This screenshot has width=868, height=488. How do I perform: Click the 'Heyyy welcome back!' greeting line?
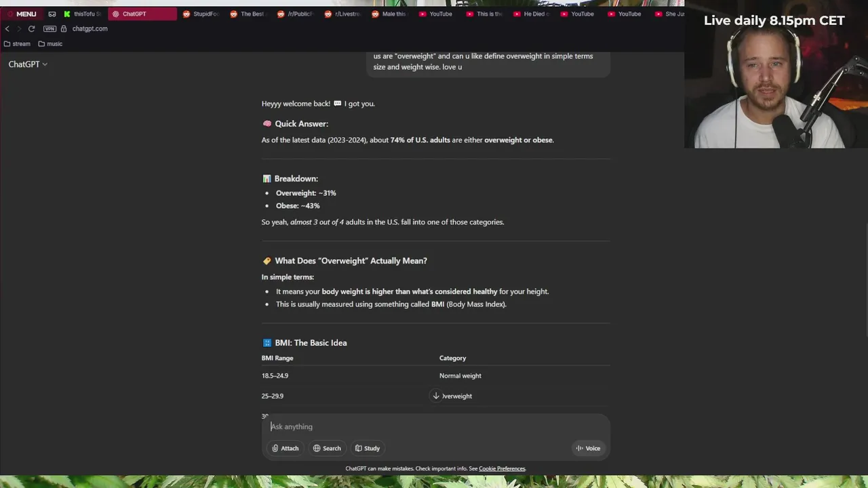tap(318, 103)
